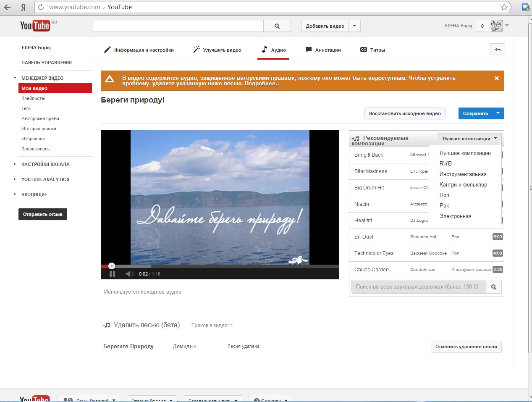Open Плейлисты in sidebar
This screenshot has width=532, height=402.
(33, 98)
